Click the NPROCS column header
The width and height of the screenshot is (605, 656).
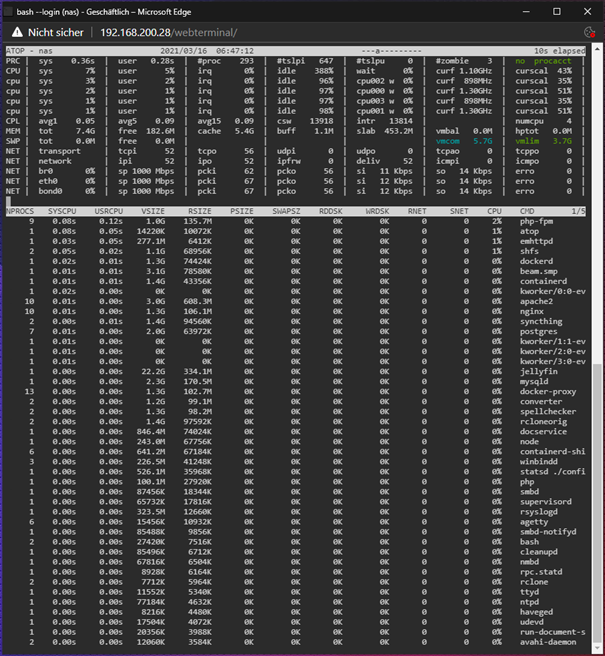(x=20, y=211)
